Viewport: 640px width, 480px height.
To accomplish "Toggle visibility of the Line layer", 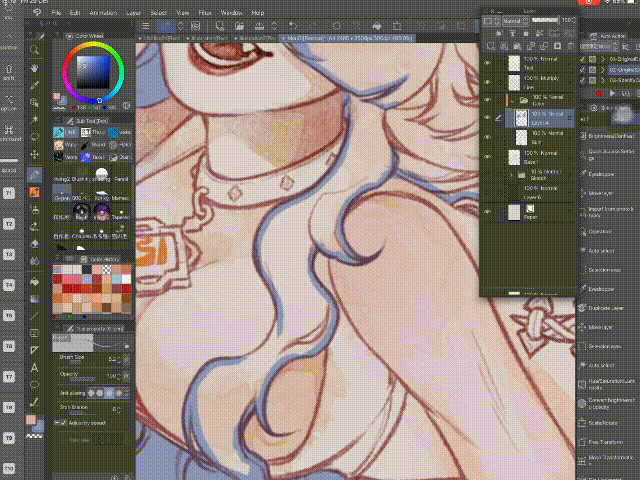I will tap(487, 82).
